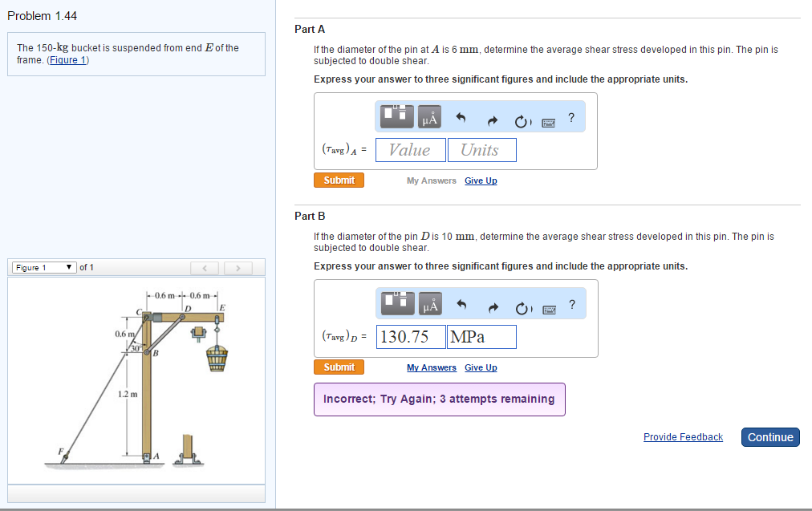This screenshot has width=812, height=511.
Task: Reset the Part A answer with circular arrow icon
Action: pyautogui.click(x=522, y=119)
